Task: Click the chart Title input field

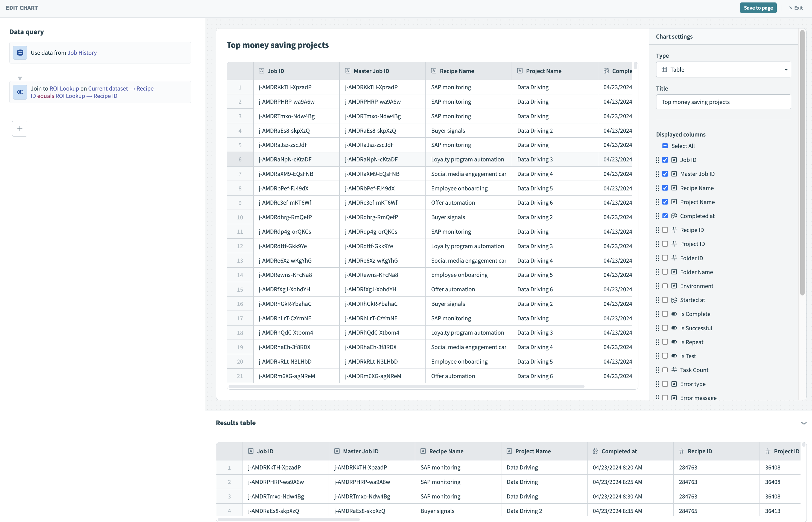Action: pos(723,102)
